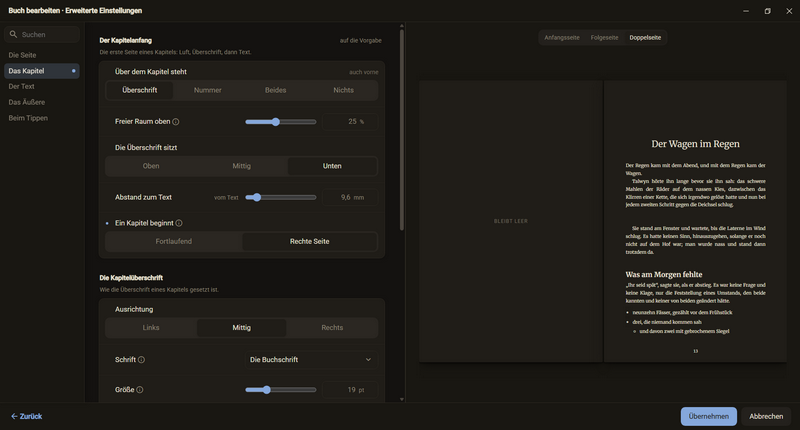Click the Zurück back arrow
The image size is (800, 430).
coord(14,416)
